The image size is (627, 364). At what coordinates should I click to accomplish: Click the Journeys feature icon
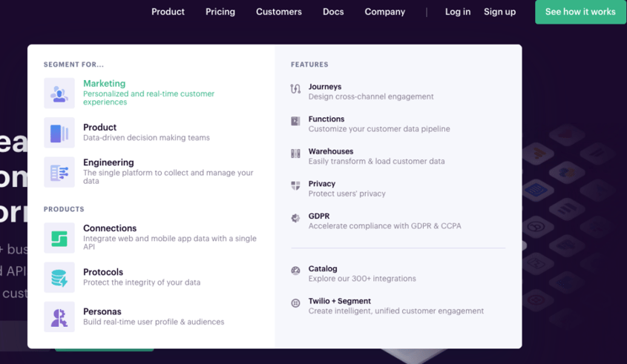pyautogui.click(x=295, y=89)
